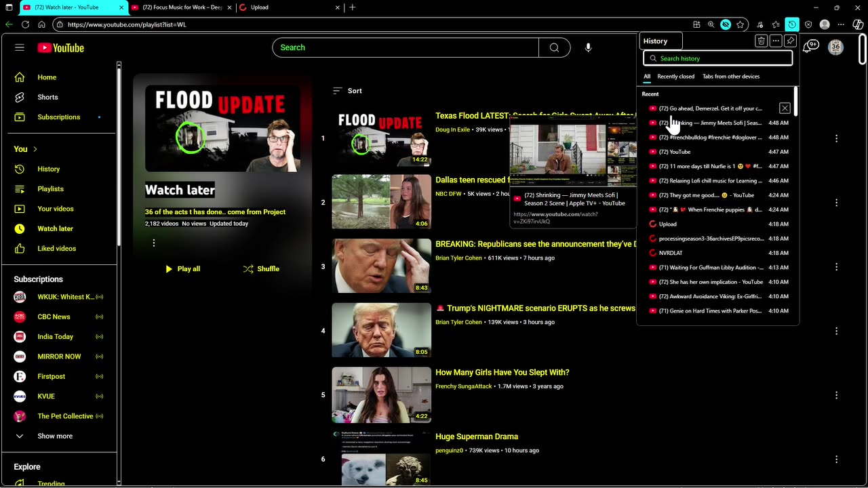868x488 pixels.
Task: Open More options in History panel
Action: click(x=776, y=41)
